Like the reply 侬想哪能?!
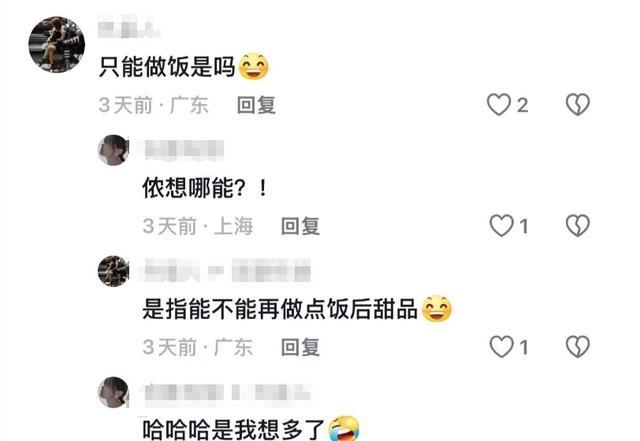Viewport: 640px width, 441px height. 501,226
